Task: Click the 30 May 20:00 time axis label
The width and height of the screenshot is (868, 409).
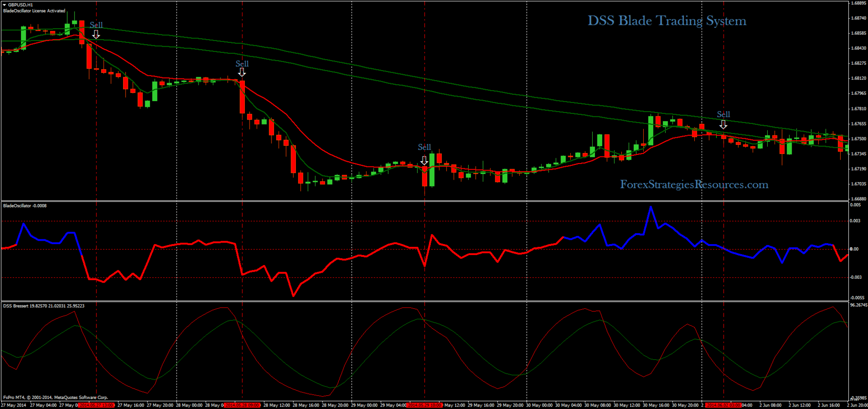Action: (x=685, y=405)
